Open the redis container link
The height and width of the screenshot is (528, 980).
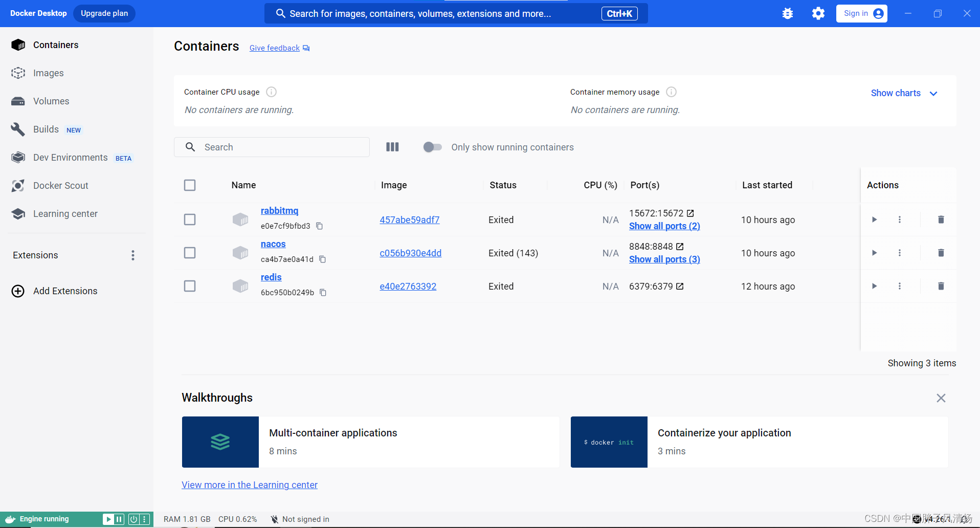pyautogui.click(x=271, y=277)
